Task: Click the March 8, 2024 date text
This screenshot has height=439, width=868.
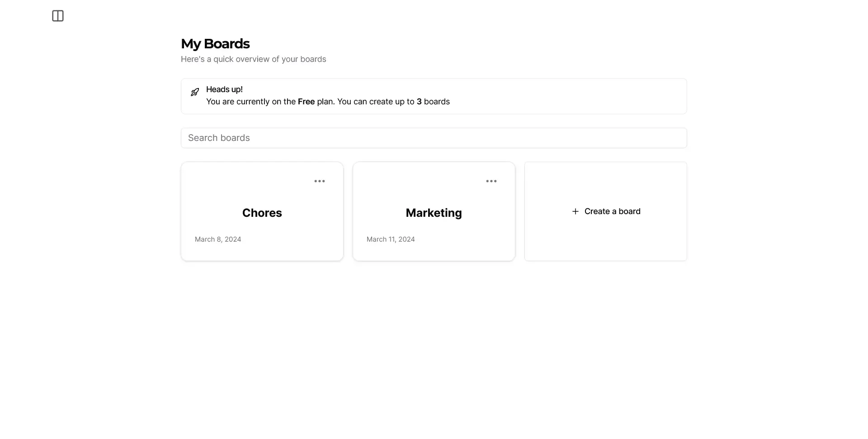Action: click(x=218, y=239)
